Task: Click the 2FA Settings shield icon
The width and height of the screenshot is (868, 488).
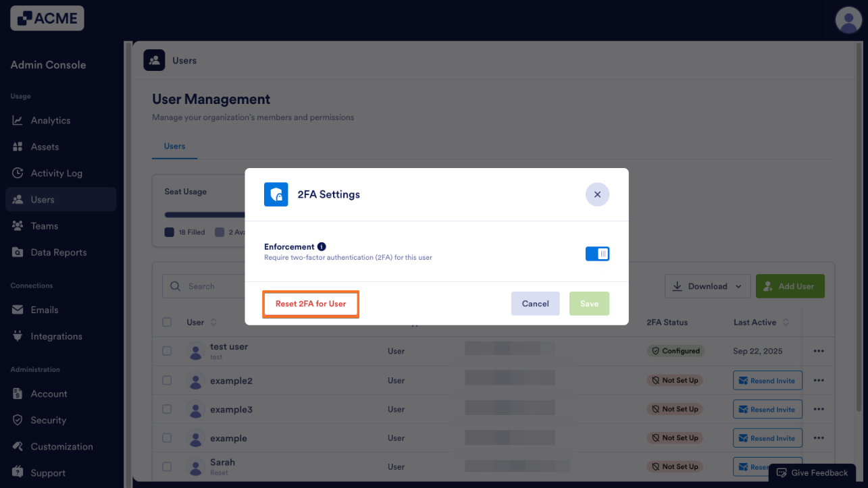Action: [x=276, y=194]
